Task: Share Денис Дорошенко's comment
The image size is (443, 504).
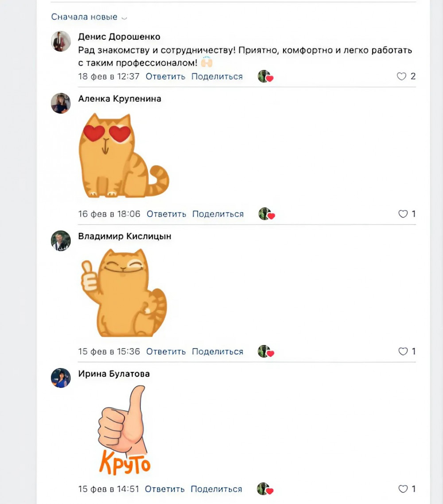Action: [217, 76]
